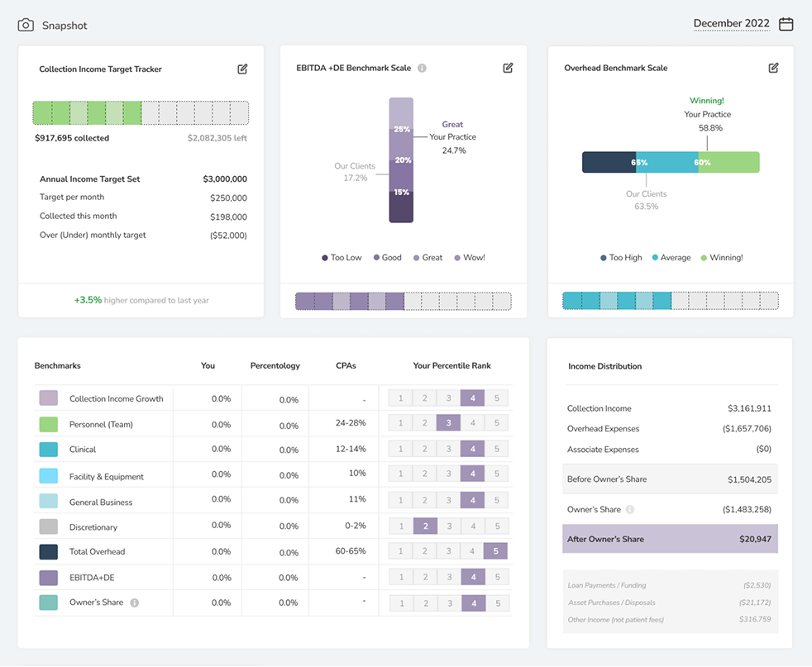Open the EBITDA +DE info tooltip icon
This screenshot has height=667, width=812.
[423, 68]
